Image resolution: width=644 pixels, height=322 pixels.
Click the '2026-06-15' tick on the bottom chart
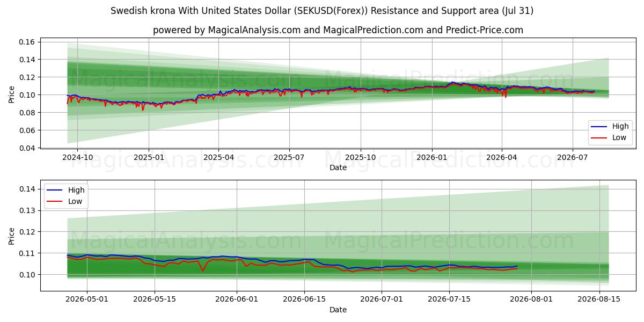pos(304,300)
